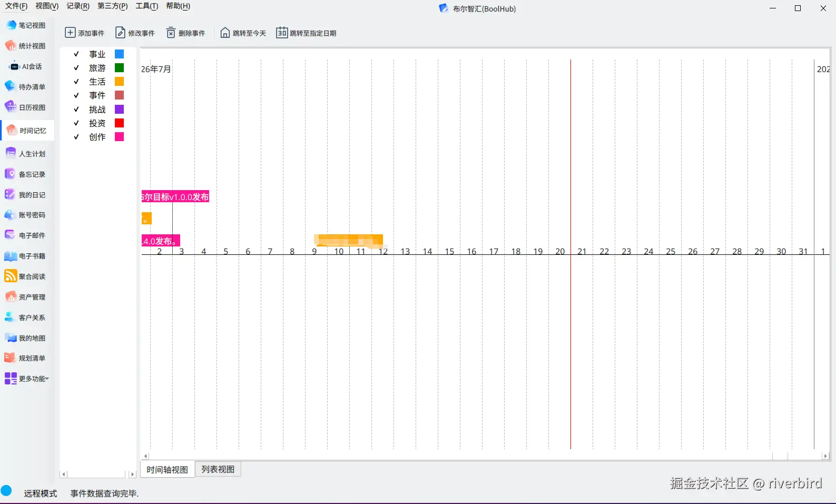This screenshot has width=836, height=504.
Task: Switch to the 列表视图 tab
Action: pyautogui.click(x=218, y=469)
